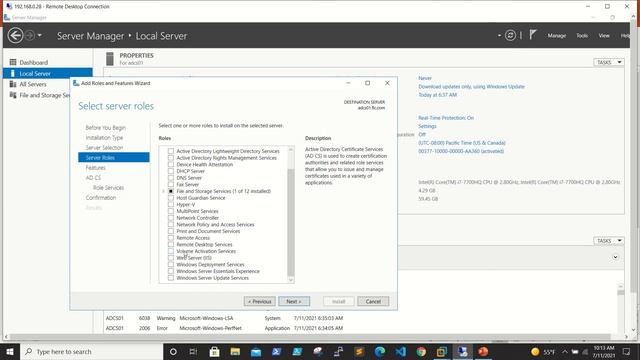
Task: Open Sublime Text from the taskbar
Action: point(359,351)
